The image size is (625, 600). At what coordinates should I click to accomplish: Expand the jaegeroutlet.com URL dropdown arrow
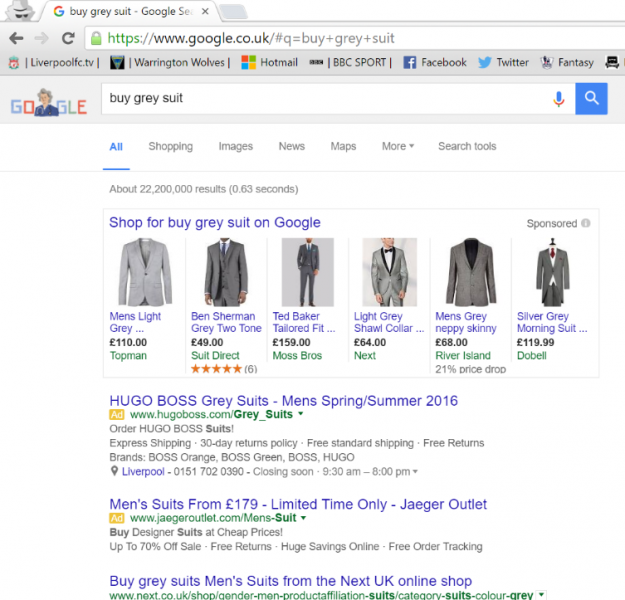(x=304, y=518)
